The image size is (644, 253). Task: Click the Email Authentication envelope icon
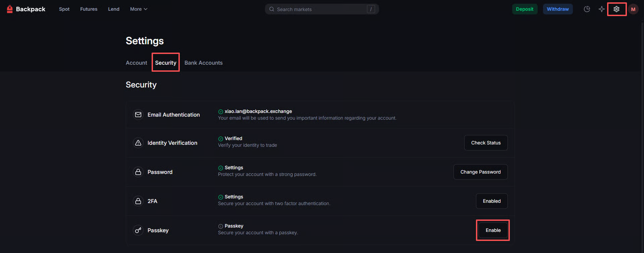(138, 115)
